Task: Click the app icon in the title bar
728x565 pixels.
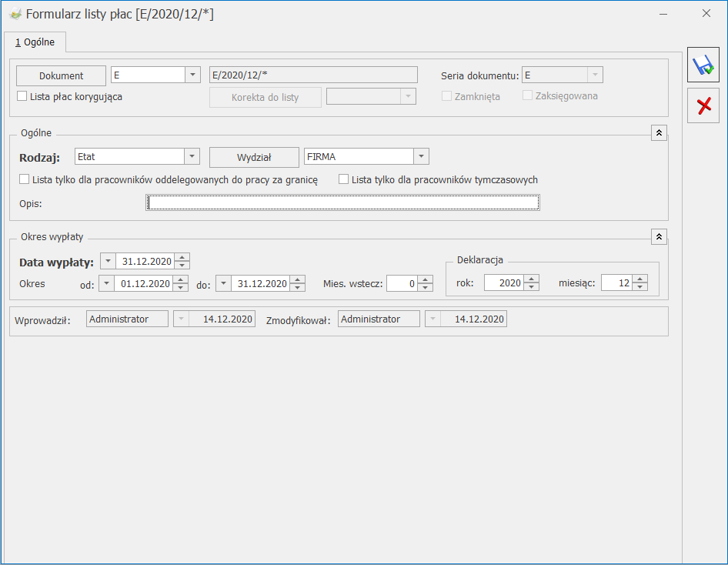Action: point(15,14)
